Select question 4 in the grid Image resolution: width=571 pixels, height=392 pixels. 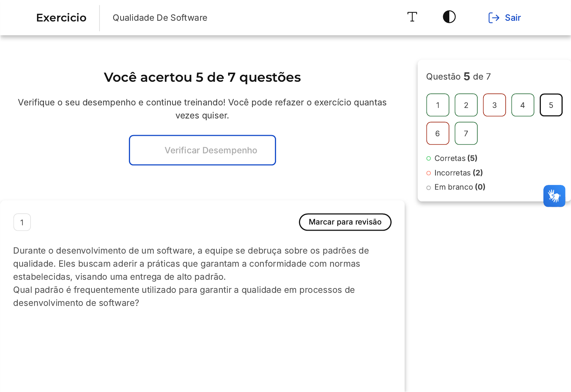523,105
